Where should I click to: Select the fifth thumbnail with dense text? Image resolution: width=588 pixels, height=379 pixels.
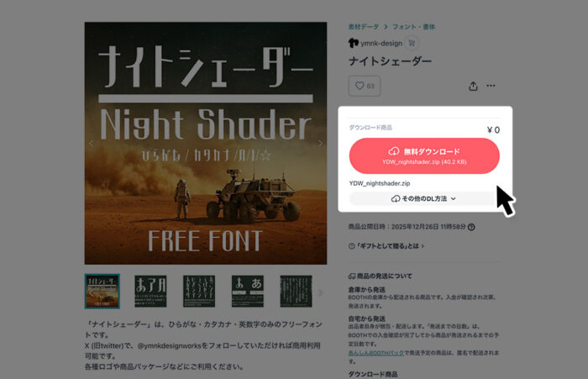(296, 292)
